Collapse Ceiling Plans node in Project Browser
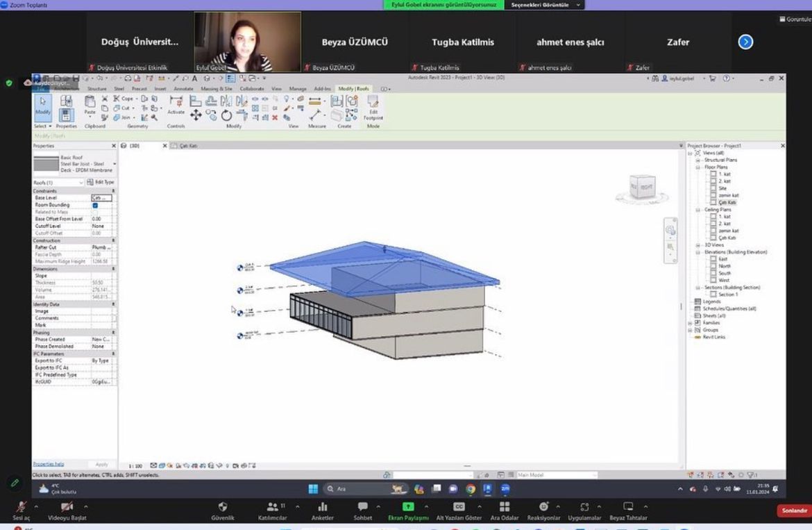812x530 pixels. (697, 210)
